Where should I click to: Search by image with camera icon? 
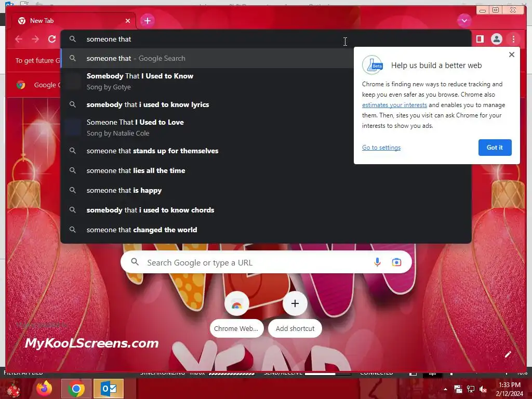click(x=396, y=262)
